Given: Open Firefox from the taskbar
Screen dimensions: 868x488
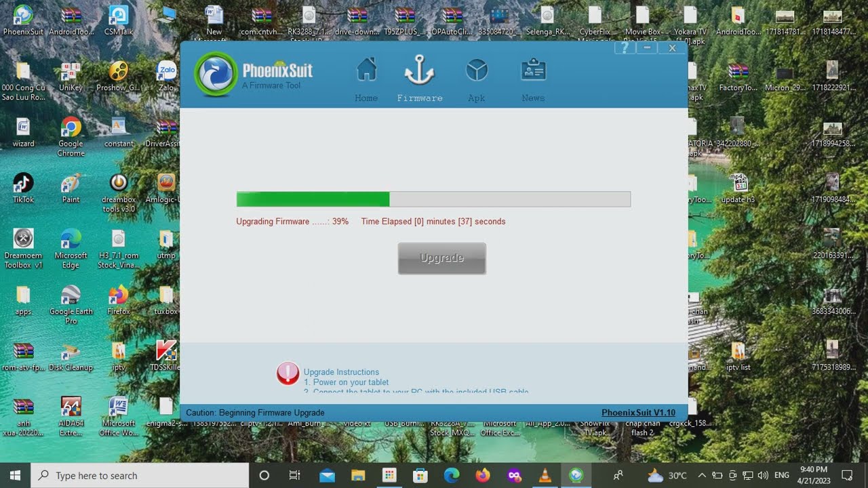Looking at the screenshot, I should pos(483,475).
